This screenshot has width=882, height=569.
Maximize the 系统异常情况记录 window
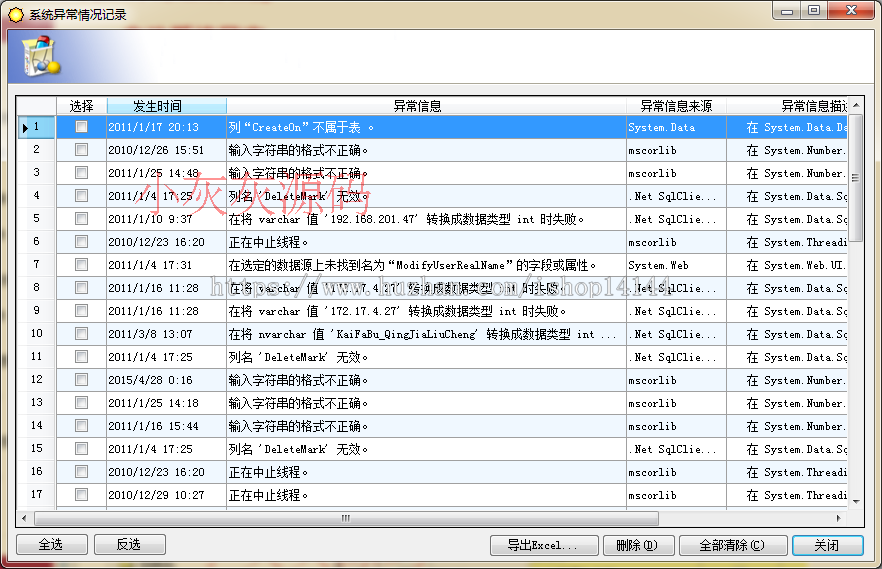point(814,11)
